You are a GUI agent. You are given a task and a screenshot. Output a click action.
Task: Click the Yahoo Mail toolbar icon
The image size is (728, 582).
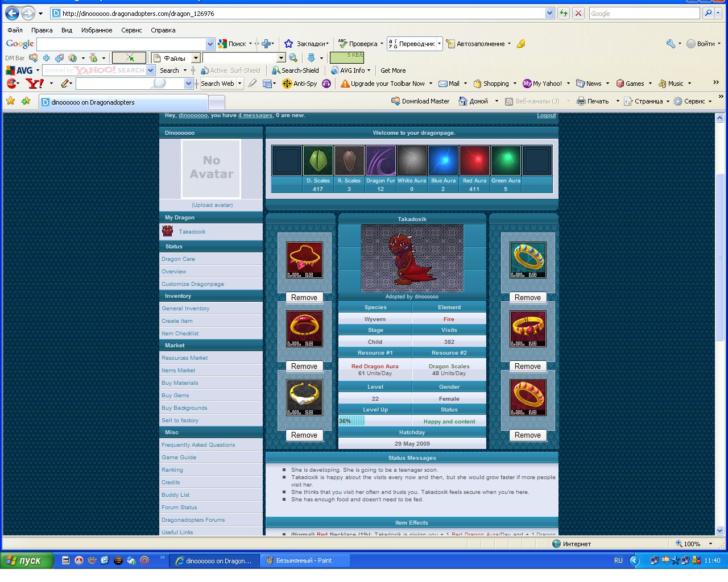tap(449, 84)
